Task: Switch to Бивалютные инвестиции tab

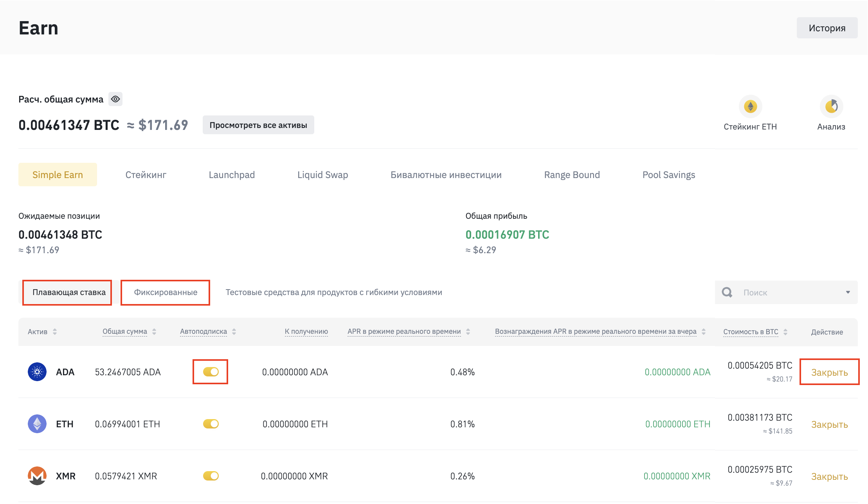Action: [446, 175]
